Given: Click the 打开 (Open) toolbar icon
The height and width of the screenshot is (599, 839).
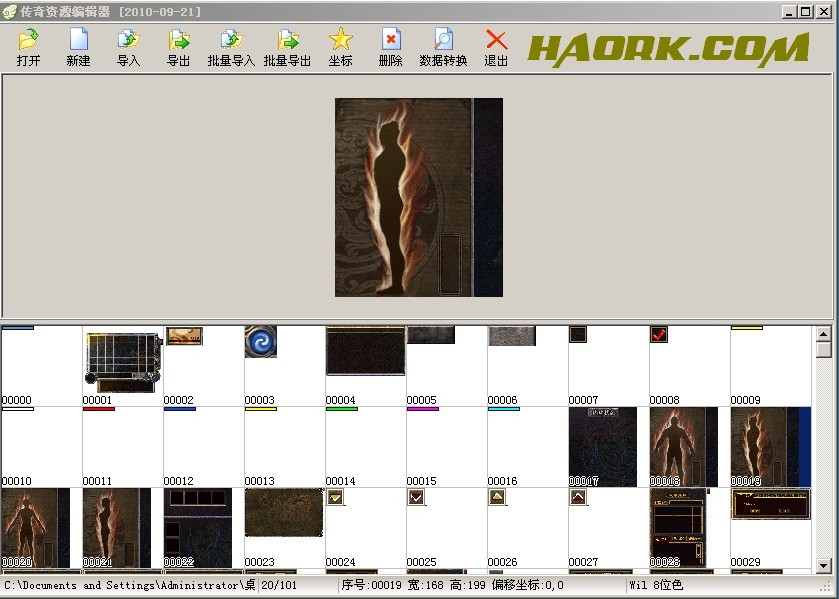Looking at the screenshot, I should [x=28, y=40].
